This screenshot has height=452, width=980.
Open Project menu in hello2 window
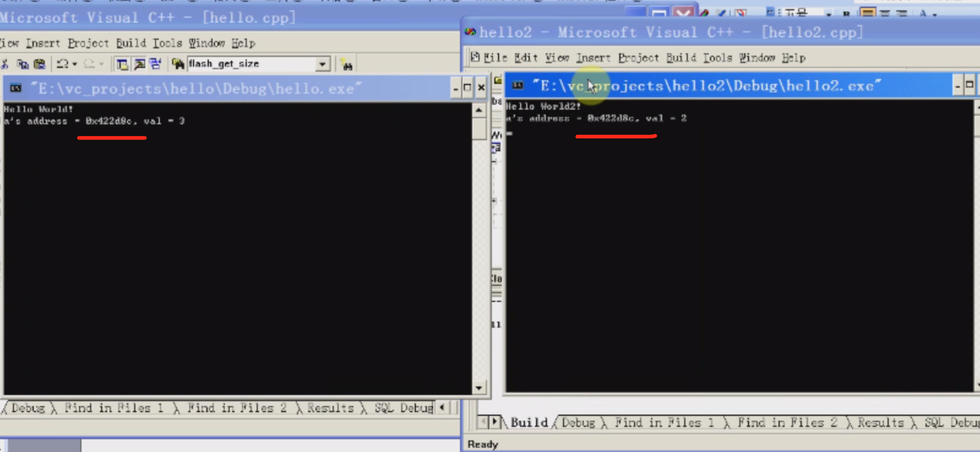[638, 58]
